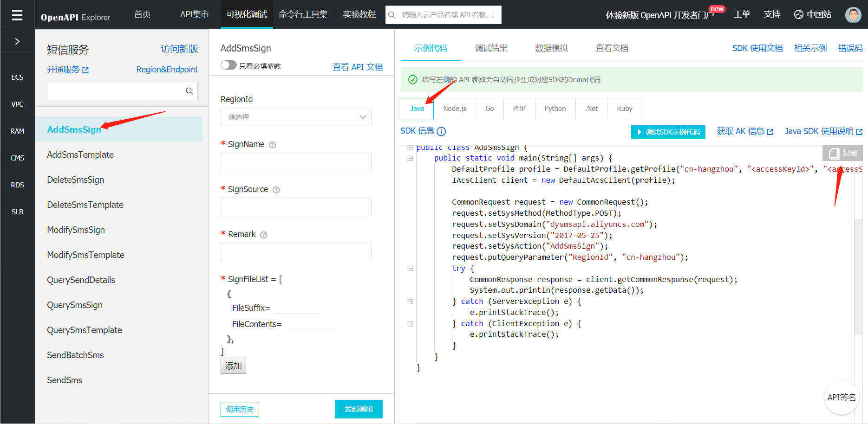868x424 pixels.
Task: Select the .Net language tab
Action: [591, 109]
